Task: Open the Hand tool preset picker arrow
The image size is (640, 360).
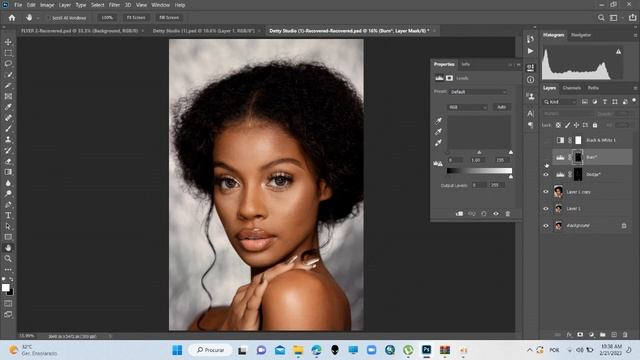Action: point(38,18)
